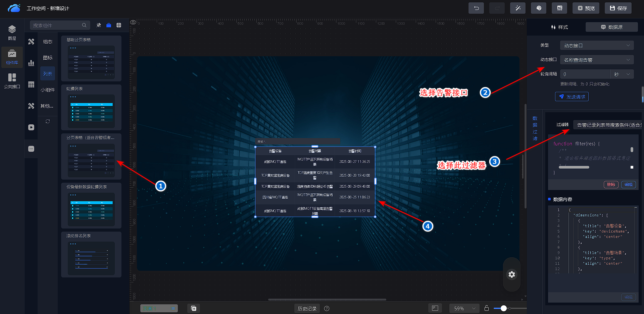
Task: Click the 发送请求 button
Action: (572, 97)
